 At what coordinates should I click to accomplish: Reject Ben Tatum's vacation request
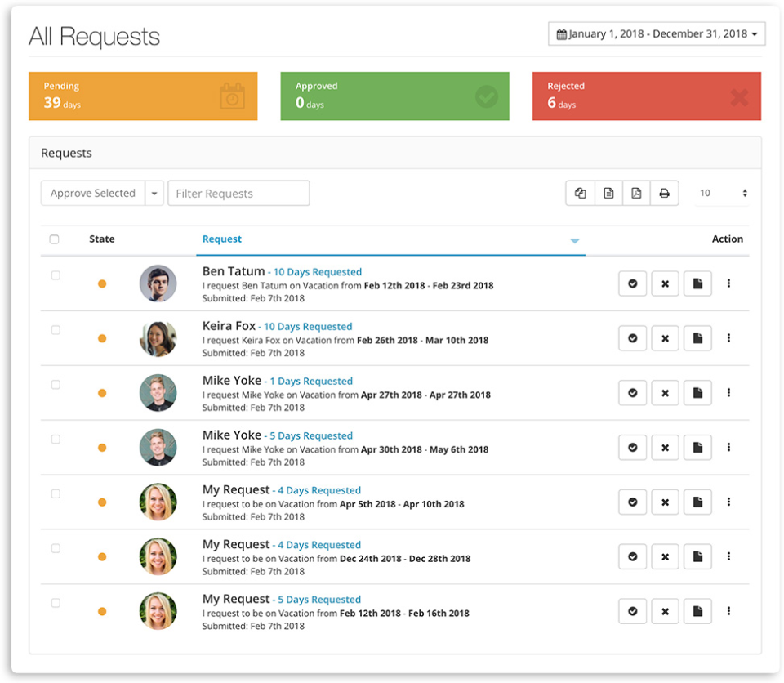665,283
